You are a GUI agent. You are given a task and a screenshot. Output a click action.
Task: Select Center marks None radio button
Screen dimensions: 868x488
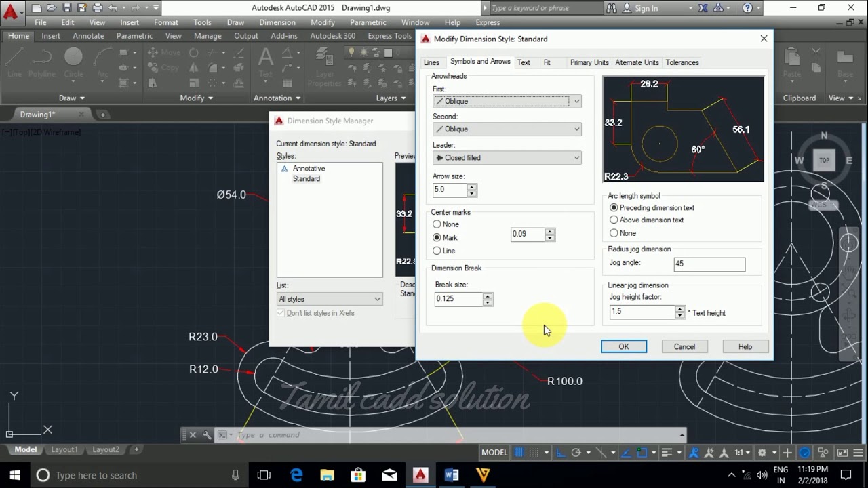point(437,224)
